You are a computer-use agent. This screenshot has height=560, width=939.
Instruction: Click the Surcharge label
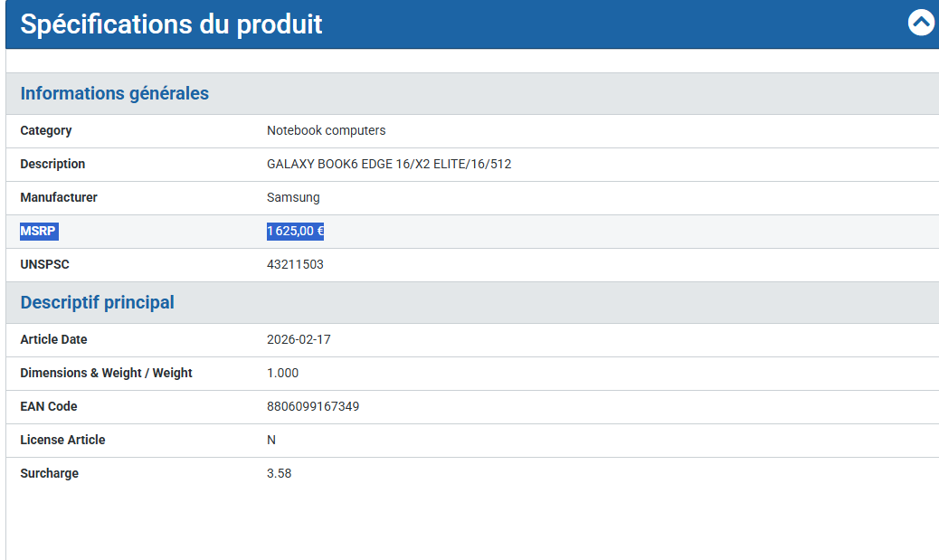point(50,474)
